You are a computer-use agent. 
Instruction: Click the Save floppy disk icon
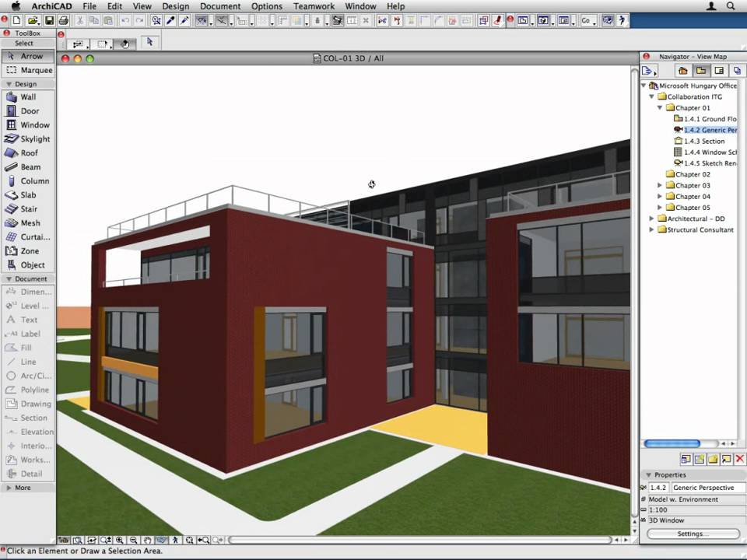coord(48,20)
